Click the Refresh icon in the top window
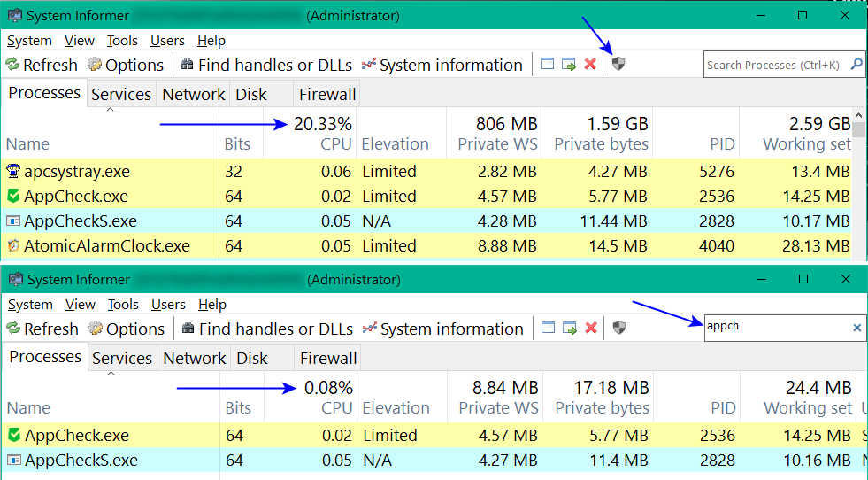The image size is (868, 480). point(12,65)
